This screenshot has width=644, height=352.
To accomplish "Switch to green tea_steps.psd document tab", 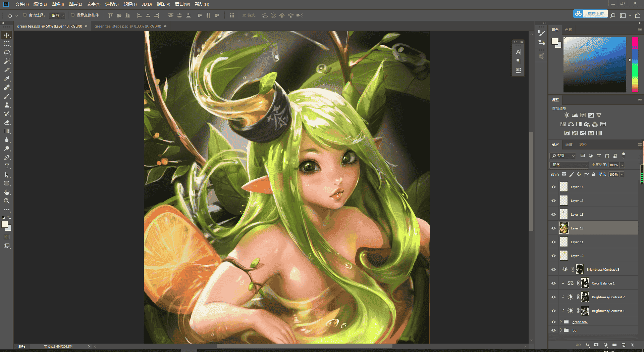I will [x=128, y=26].
